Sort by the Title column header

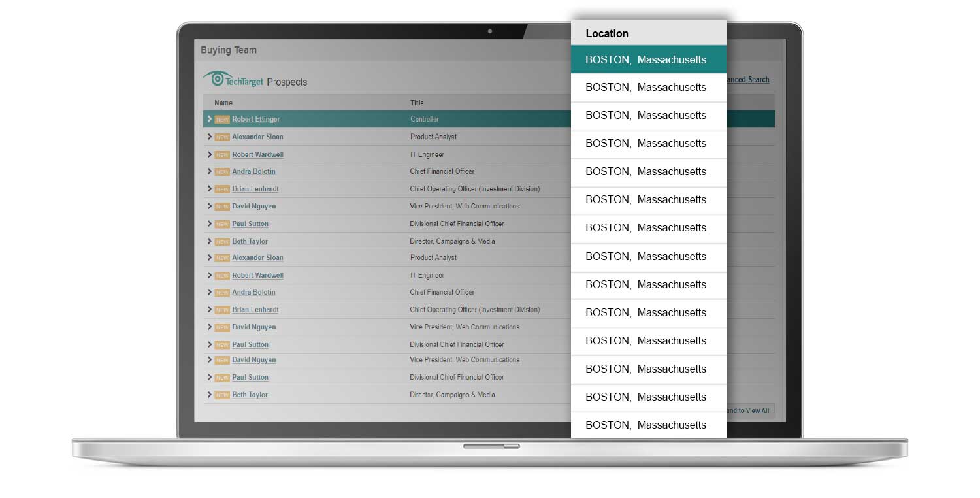point(417,103)
